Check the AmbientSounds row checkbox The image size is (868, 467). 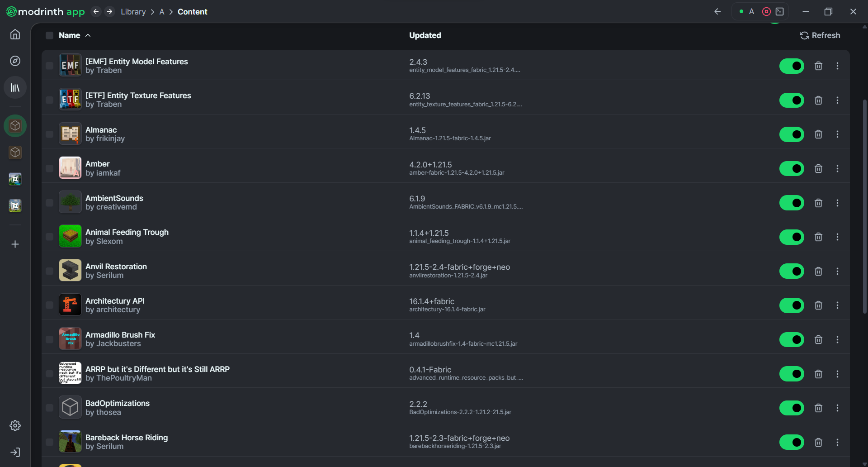pyautogui.click(x=49, y=203)
